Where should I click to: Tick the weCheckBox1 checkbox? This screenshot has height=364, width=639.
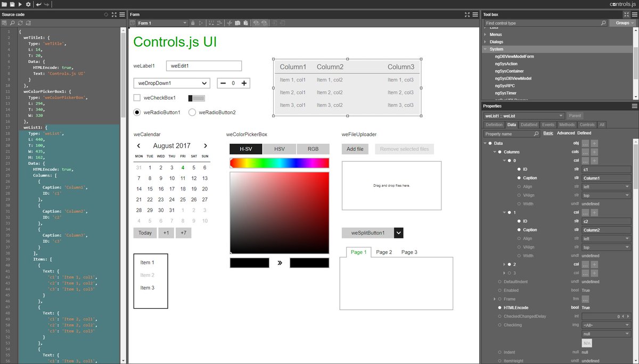point(137,98)
